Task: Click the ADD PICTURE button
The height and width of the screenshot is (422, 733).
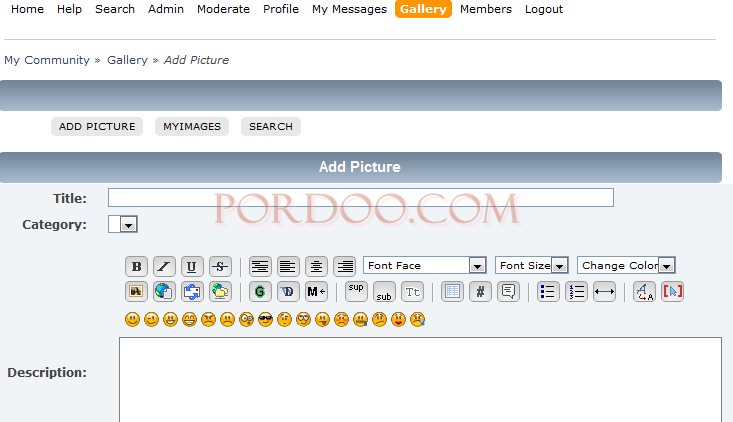Action: click(97, 127)
